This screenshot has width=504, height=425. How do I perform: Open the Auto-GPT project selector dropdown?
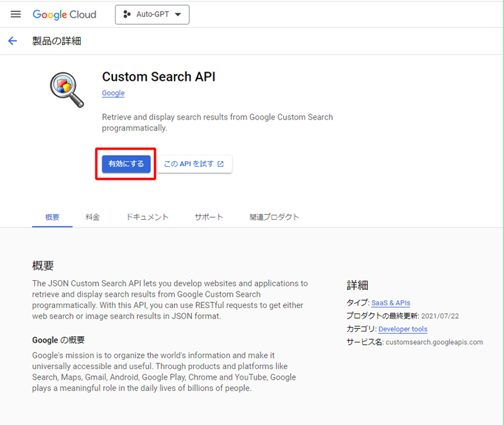[x=152, y=14]
